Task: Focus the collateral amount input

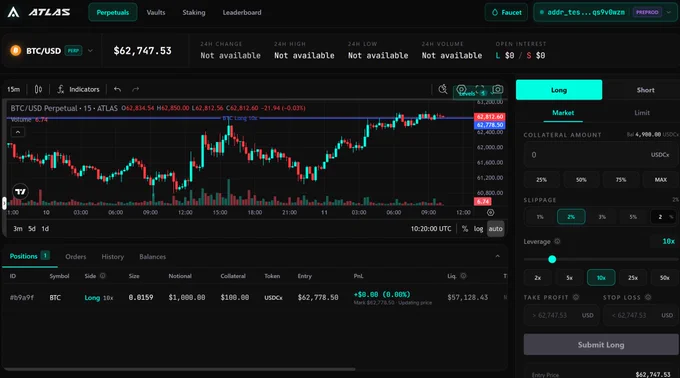Action: coord(601,155)
